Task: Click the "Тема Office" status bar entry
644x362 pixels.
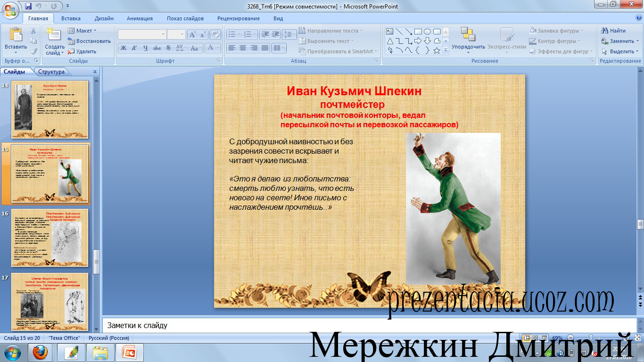Action: [x=65, y=338]
